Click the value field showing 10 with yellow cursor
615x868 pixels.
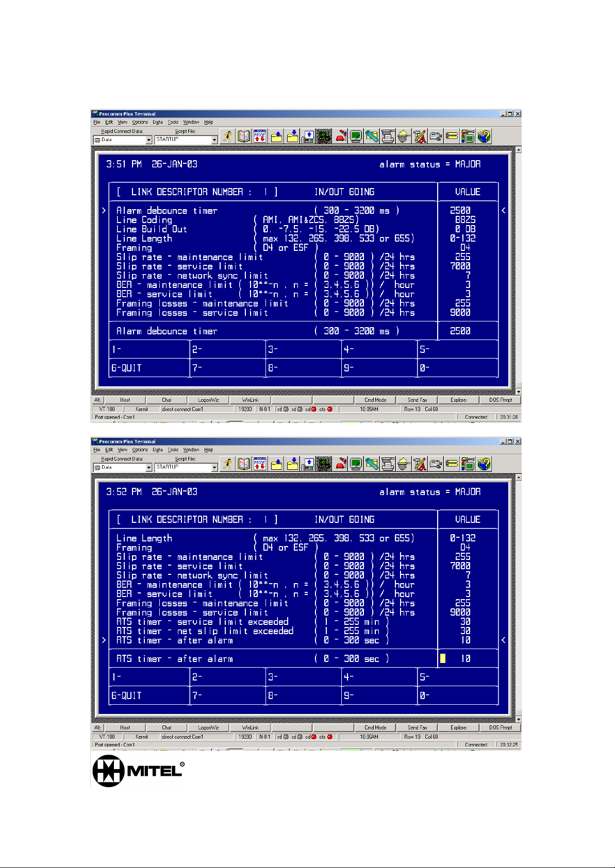[468, 658]
